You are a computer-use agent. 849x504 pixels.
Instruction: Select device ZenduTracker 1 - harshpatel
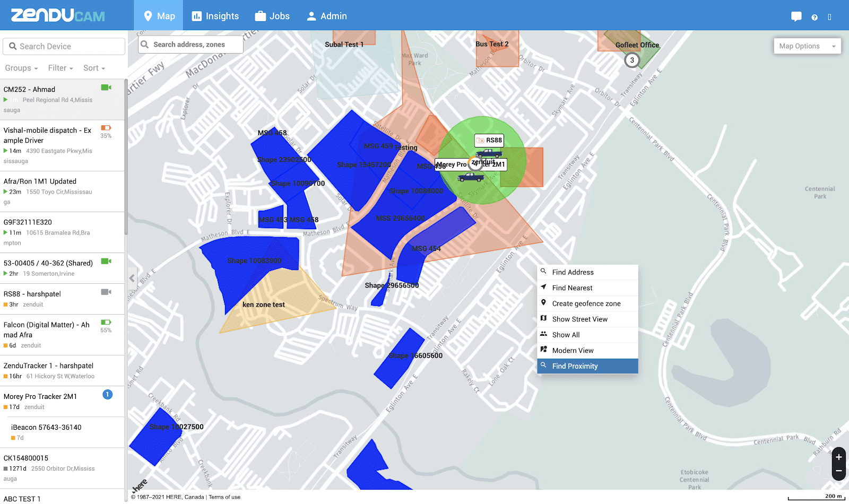(62, 371)
